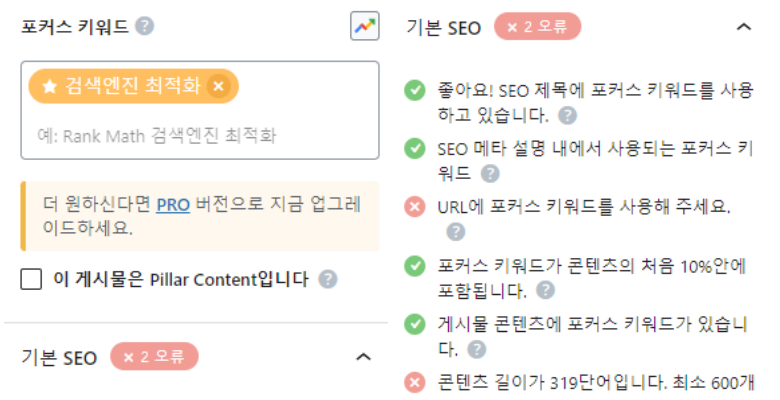Screen dimensions: 780x400
Task: Click star icon on 검색엔진 최적화 tag
Action: pos(49,86)
